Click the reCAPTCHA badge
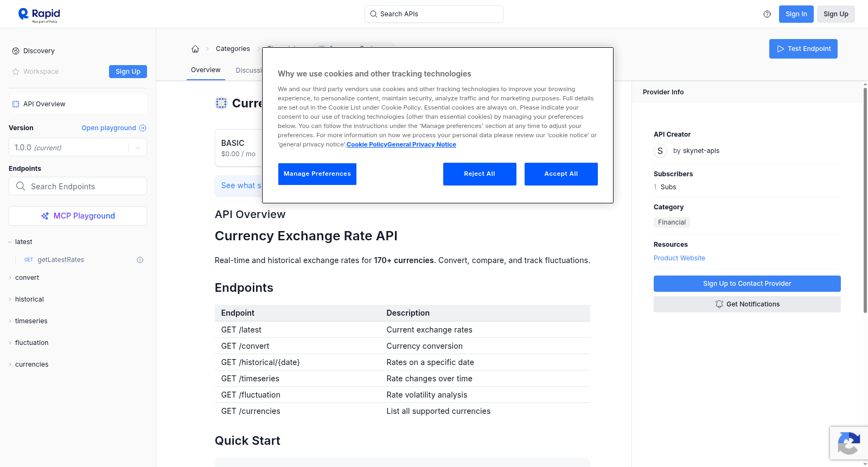Viewport: 868px width, 467px height. click(x=848, y=443)
